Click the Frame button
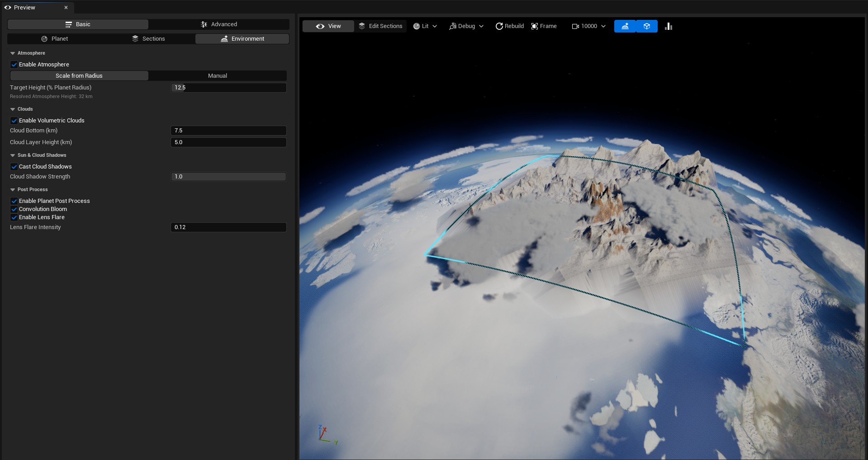This screenshot has width=868, height=460. tap(544, 26)
